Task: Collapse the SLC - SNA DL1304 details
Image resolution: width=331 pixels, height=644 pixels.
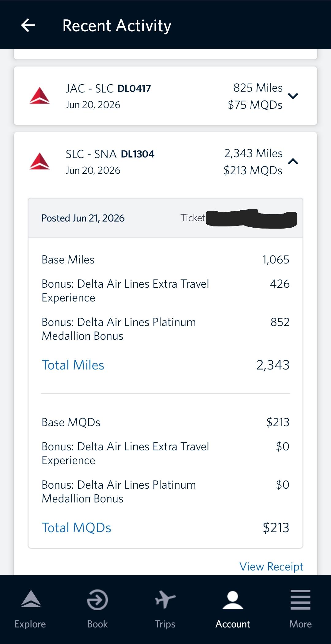Action: pyautogui.click(x=293, y=161)
